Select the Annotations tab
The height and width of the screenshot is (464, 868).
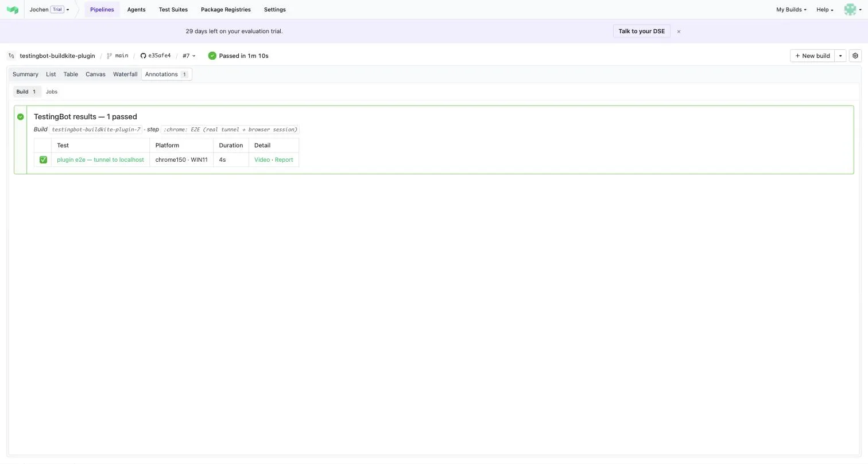166,75
